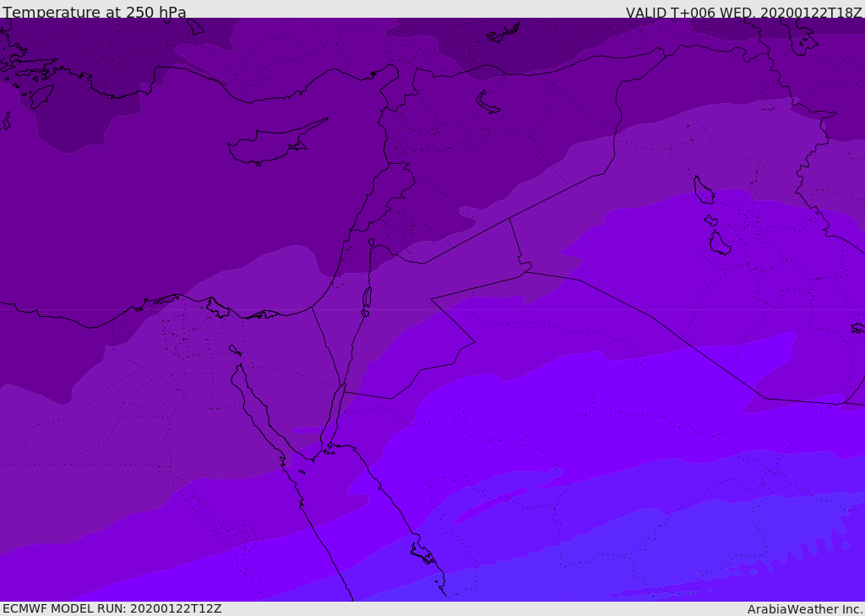Click the 'VALID T+006 WED. 20200122T18Z' label
Viewport: 865px width, 616px height.
pos(743,12)
